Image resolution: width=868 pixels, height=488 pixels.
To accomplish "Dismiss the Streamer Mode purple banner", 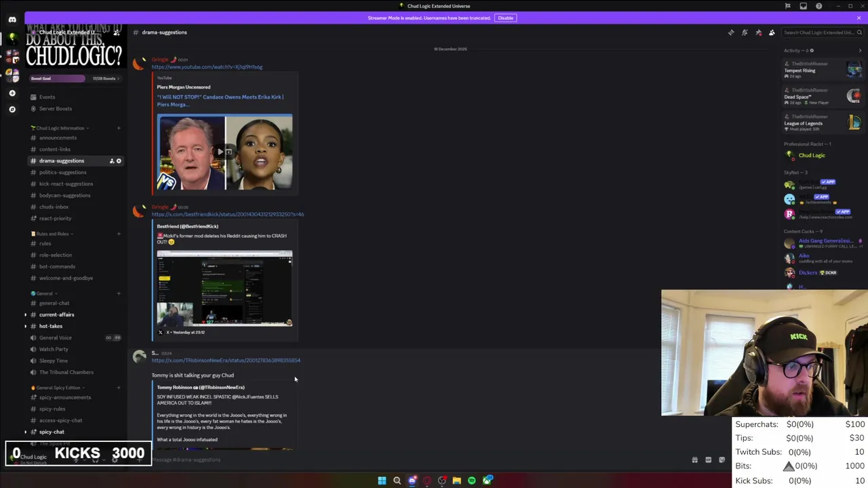I will click(x=859, y=18).
